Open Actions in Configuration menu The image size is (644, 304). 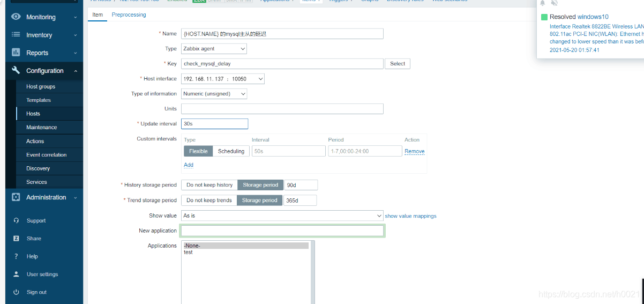click(x=35, y=141)
